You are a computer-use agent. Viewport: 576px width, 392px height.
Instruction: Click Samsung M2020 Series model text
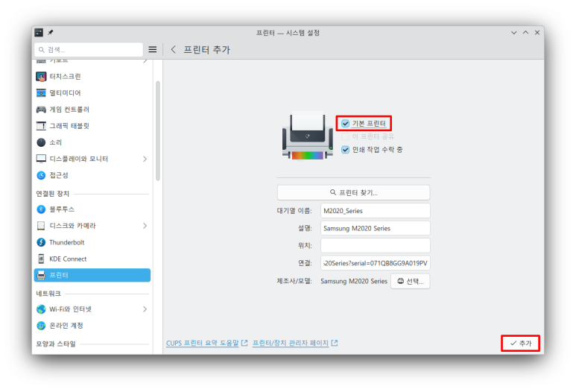coord(354,281)
